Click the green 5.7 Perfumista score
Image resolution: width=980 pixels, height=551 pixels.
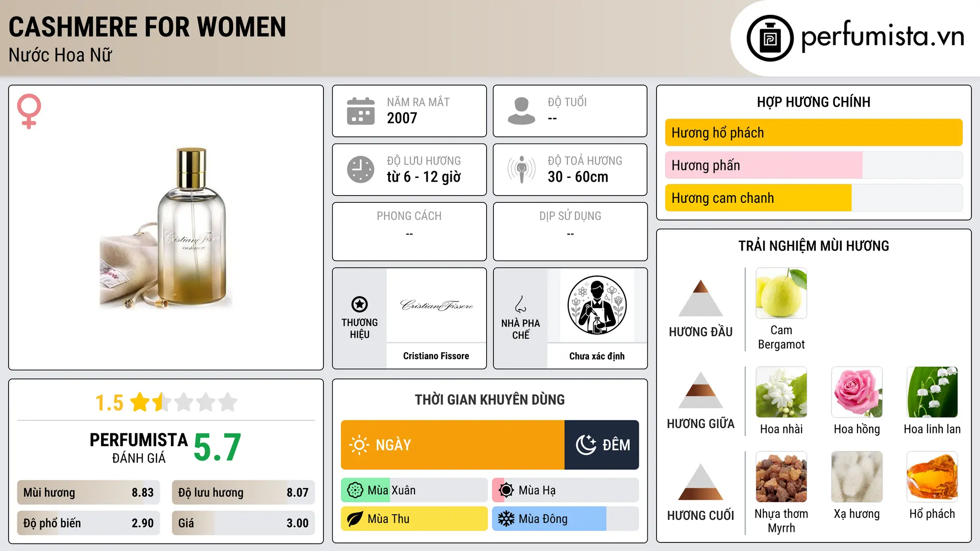(218, 447)
